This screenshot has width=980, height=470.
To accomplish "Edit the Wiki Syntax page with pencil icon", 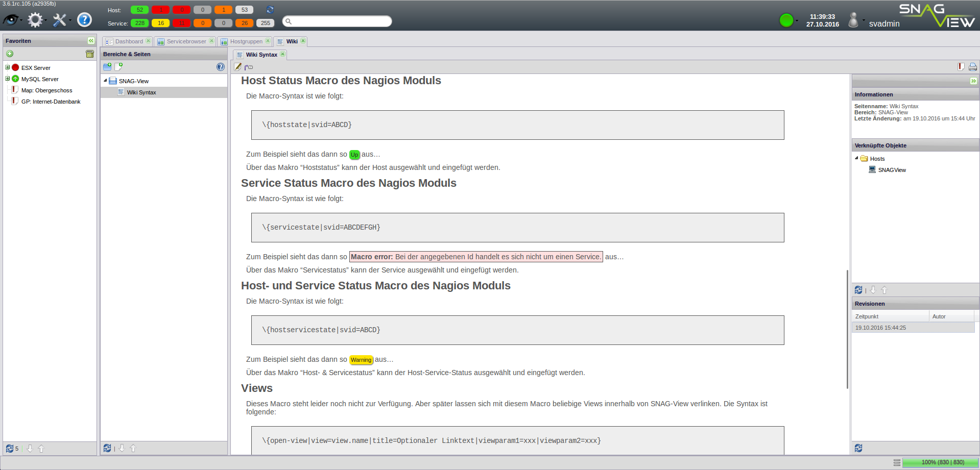I will (x=237, y=67).
